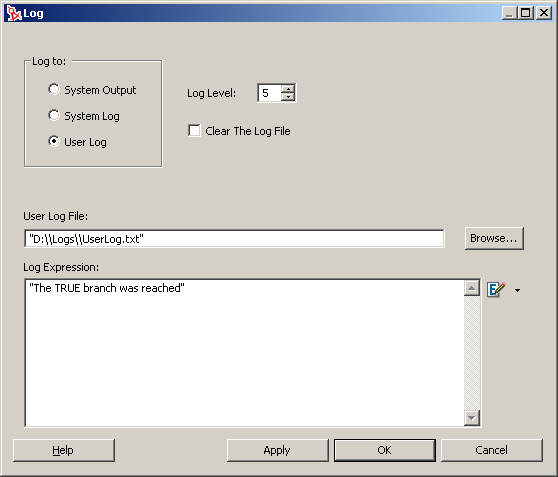
Task: Click the Log window title icon
Action: coord(14,13)
